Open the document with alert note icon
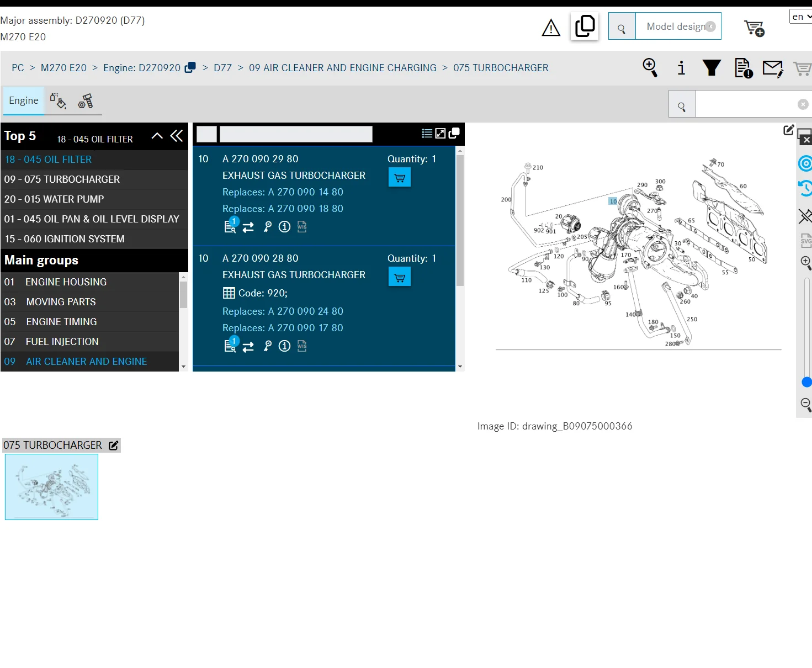 744,68
